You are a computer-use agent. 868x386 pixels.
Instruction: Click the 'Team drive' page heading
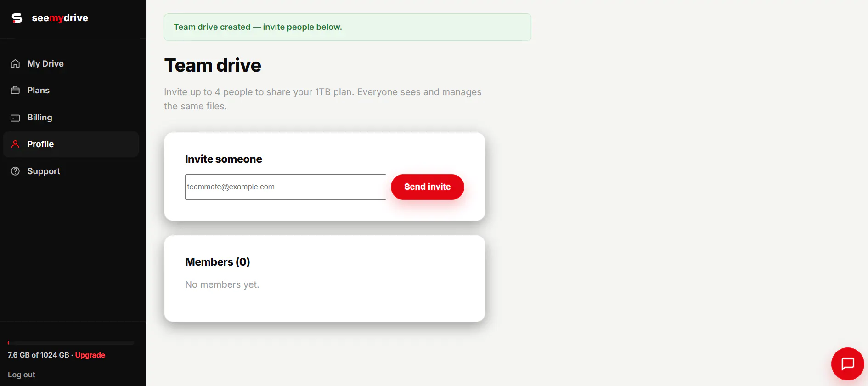213,65
